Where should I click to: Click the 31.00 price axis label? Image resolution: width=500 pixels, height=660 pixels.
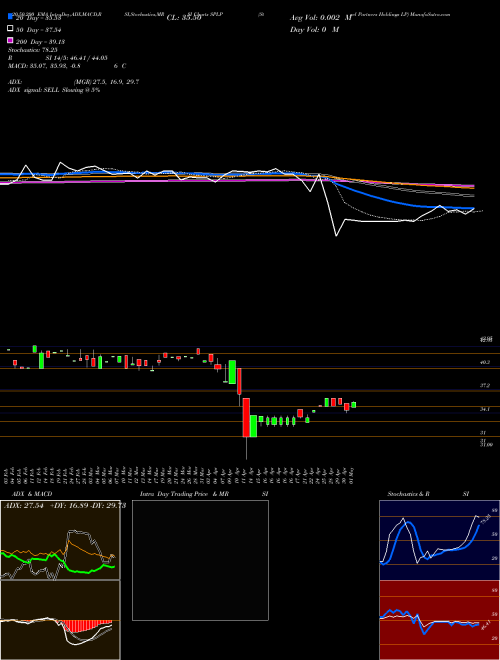click(486, 444)
